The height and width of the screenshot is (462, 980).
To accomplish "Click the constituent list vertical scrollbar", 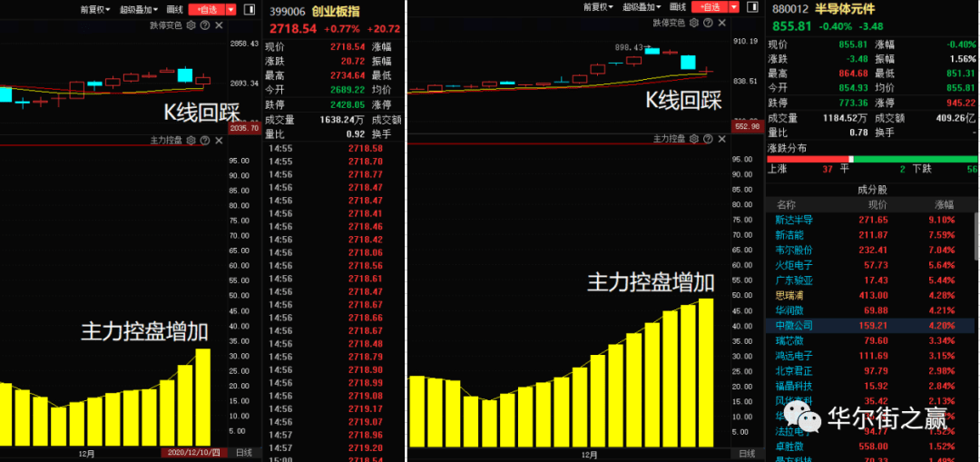I will click(977, 236).
